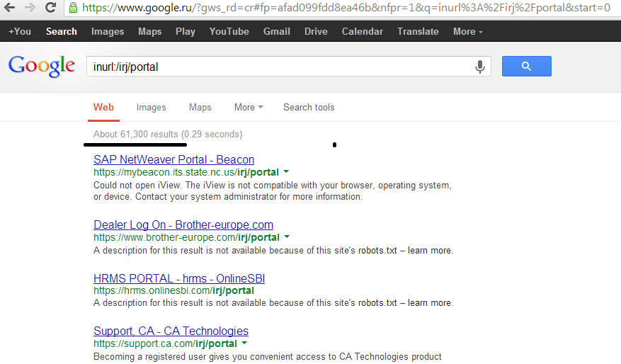
Task: Open Calendar from the top bar
Action: pyautogui.click(x=363, y=32)
